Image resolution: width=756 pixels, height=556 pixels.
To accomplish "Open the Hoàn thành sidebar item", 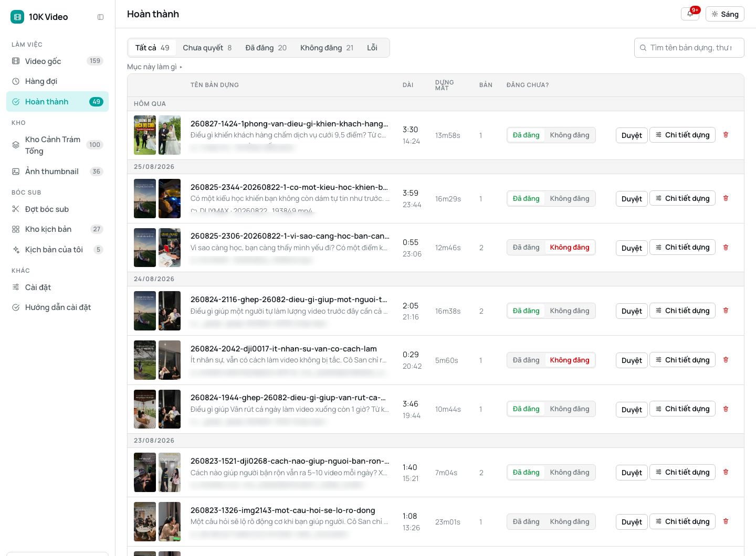I will (57, 102).
